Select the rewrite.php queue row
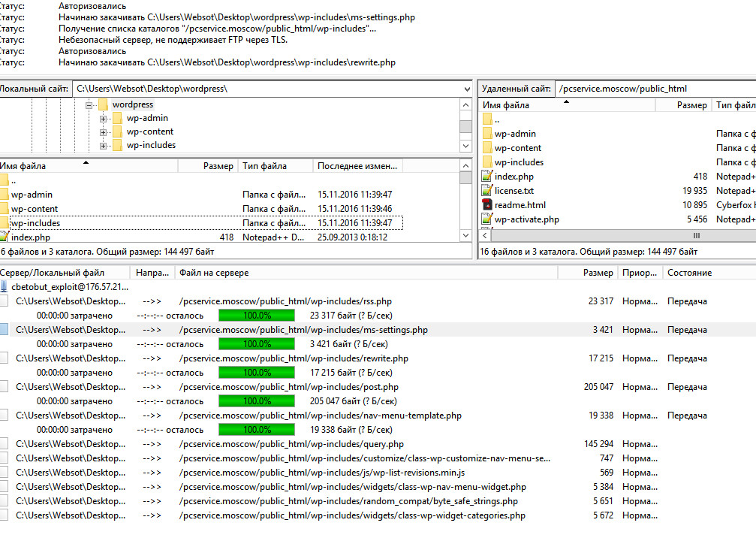The width and height of the screenshot is (756, 553). coord(378,358)
